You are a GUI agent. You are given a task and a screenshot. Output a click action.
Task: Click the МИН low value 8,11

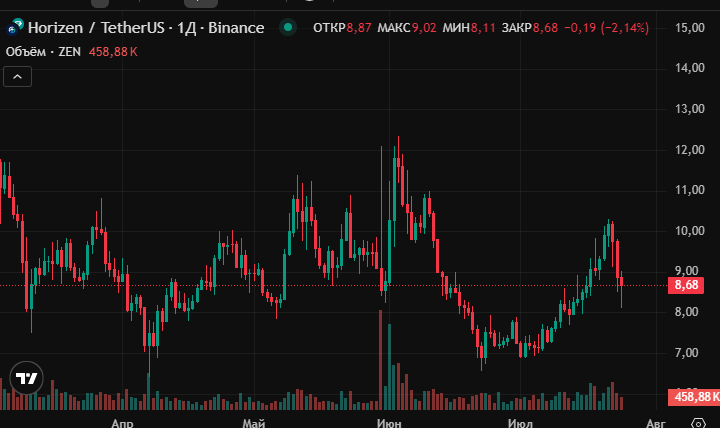coord(483,28)
